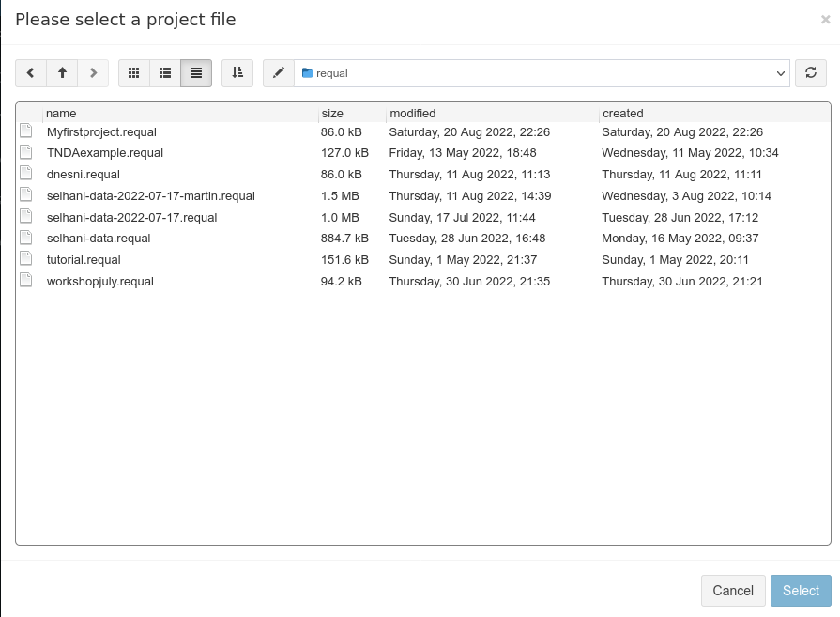Open the requal folder path dropdown

(542, 73)
